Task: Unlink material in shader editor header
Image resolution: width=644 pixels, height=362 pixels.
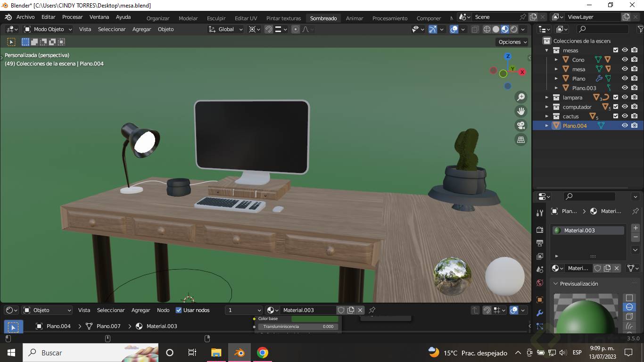Action: pyautogui.click(x=360, y=310)
